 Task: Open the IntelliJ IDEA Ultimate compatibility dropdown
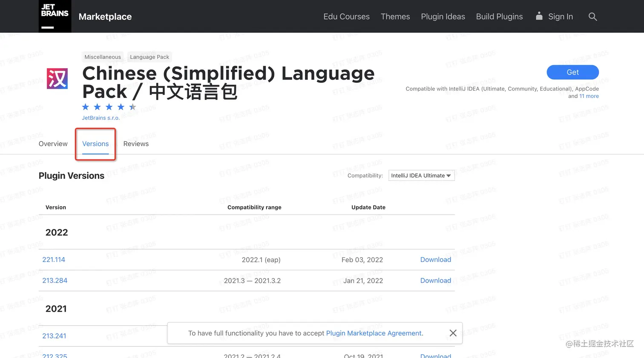(x=421, y=175)
